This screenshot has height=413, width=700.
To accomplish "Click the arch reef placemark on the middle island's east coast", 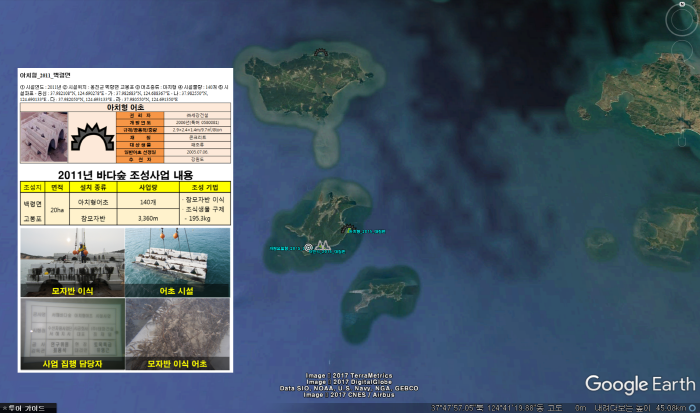I will point(347,229).
